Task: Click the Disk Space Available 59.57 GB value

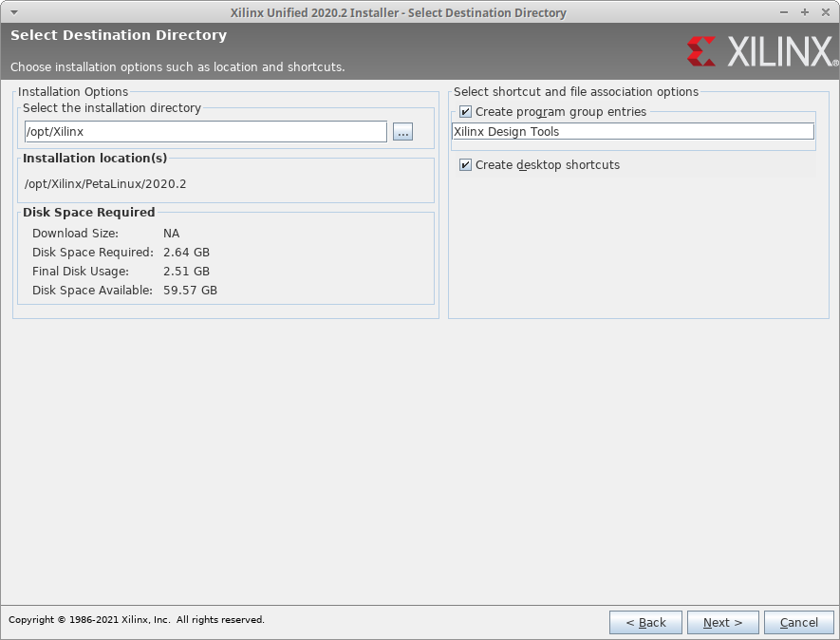Action: pyautogui.click(x=190, y=291)
